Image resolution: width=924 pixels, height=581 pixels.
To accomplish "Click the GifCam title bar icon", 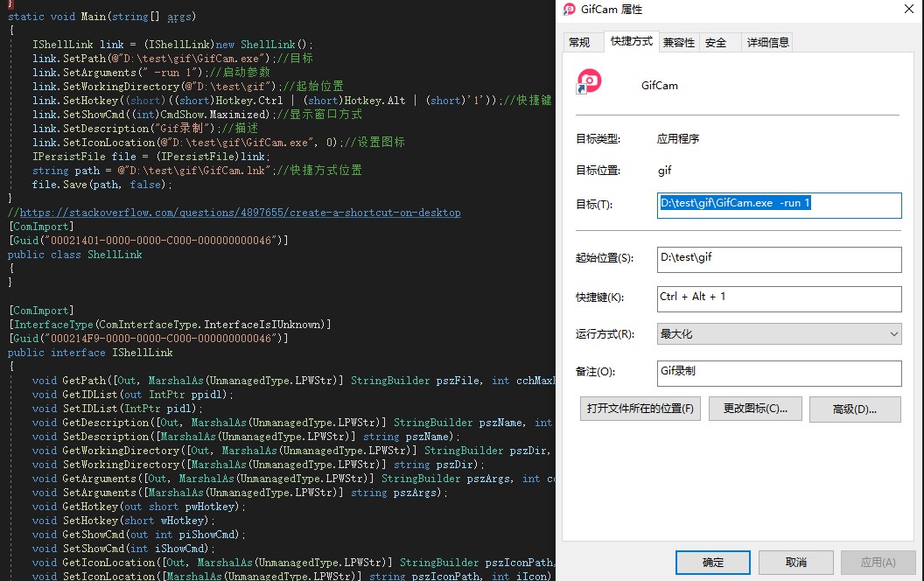I will coord(570,10).
